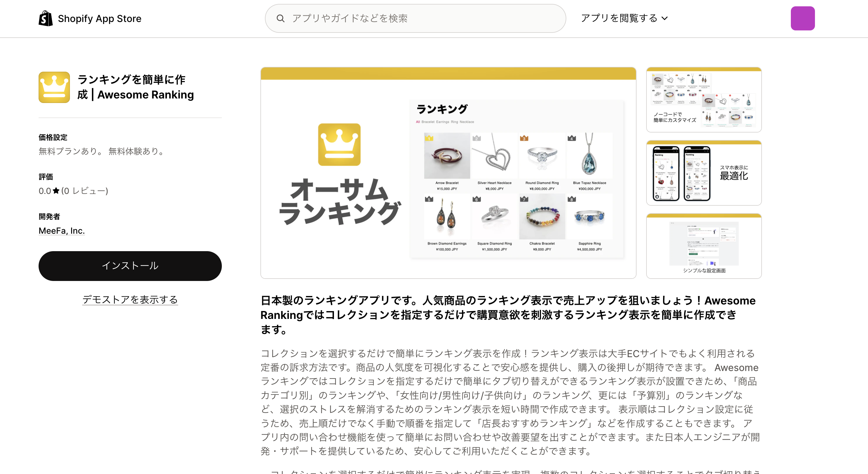Click the 無料プランあり。無料体験あり。 text
Viewport: 868px width, 474px height.
(102, 151)
